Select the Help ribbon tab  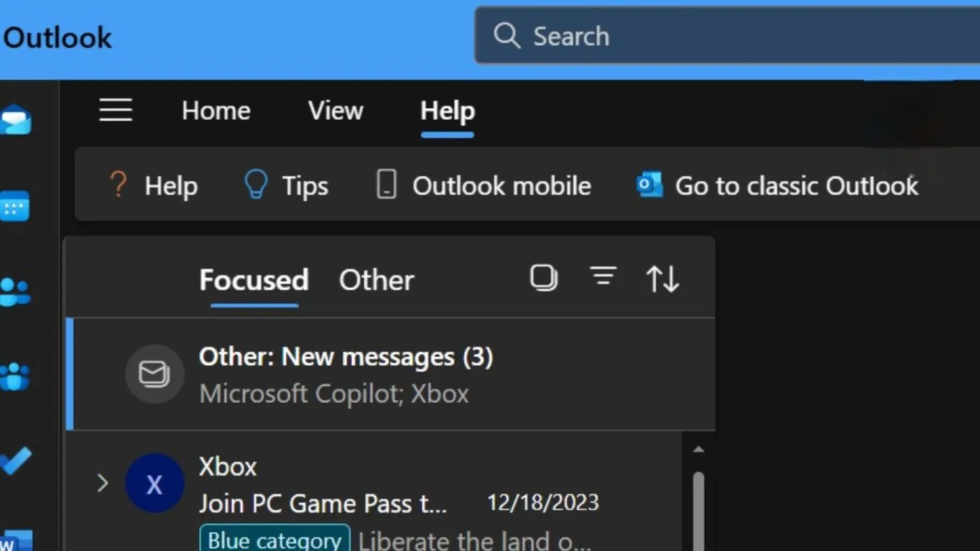tap(447, 111)
